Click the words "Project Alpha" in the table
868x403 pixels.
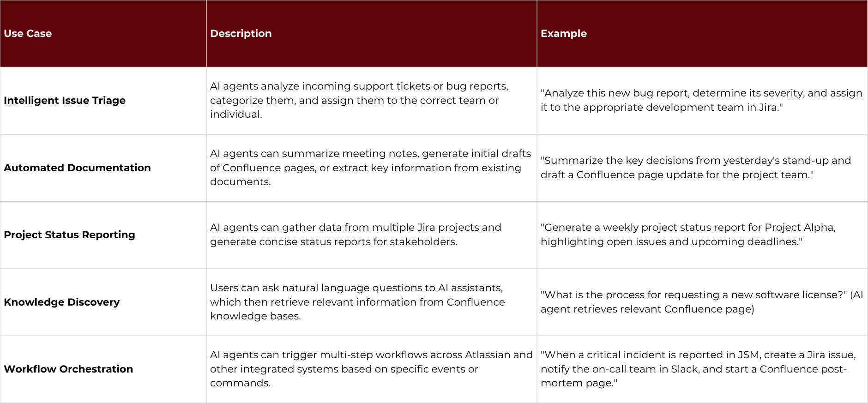799,228
